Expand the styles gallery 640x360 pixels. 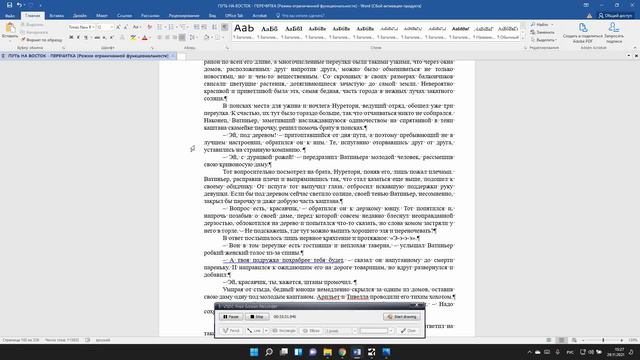pos(523,38)
